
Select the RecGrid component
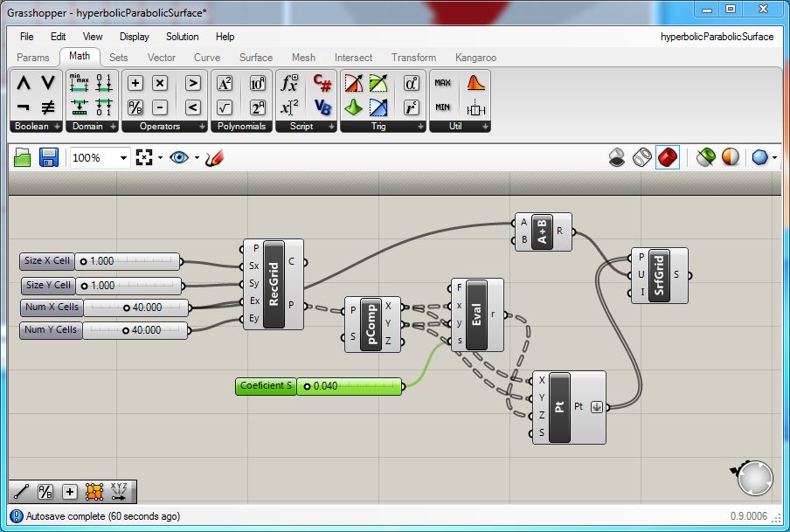pyautogui.click(x=274, y=284)
